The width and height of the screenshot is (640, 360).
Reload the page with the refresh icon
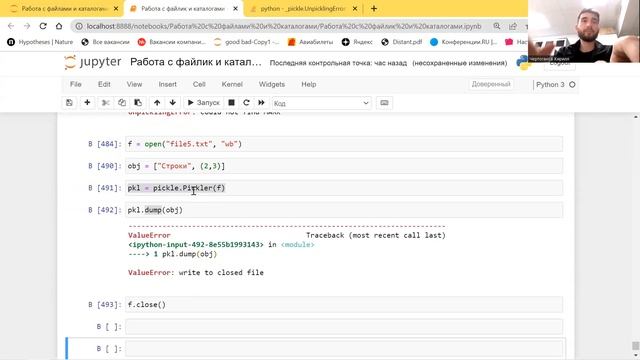(43, 26)
